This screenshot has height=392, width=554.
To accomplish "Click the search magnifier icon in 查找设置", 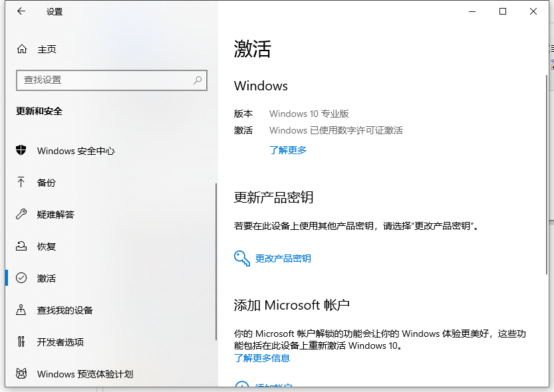I will [x=198, y=80].
